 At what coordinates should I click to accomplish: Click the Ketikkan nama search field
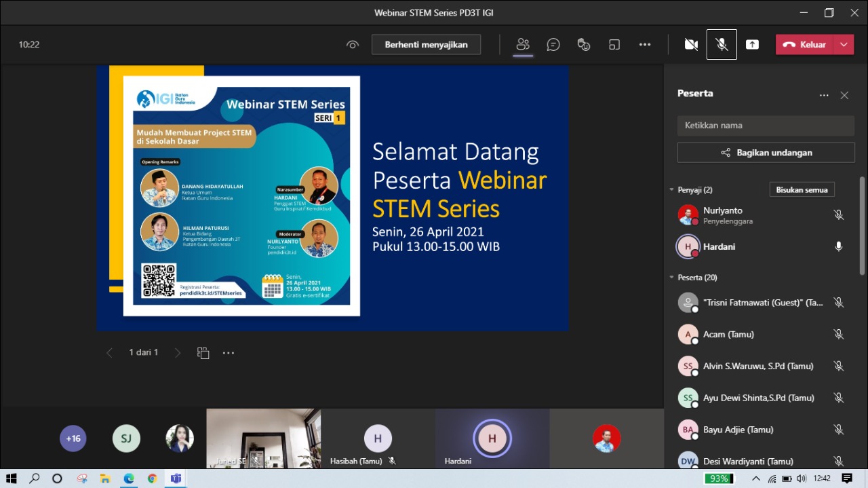tap(766, 126)
